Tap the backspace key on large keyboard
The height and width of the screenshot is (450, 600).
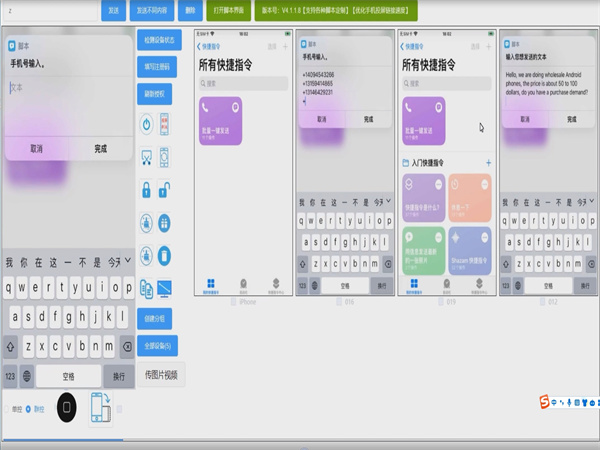(x=126, y=346)
